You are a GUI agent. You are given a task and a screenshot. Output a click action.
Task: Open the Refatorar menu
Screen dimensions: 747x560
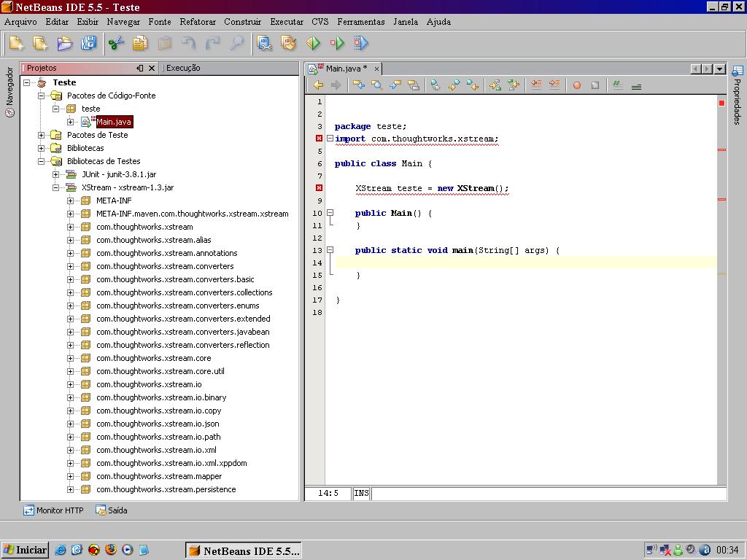click(x=198, y=22)
